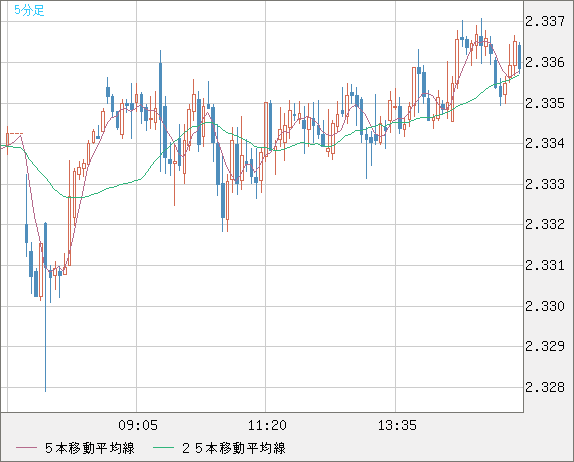Select the 2.337 price axis label
574x462 pixels.
[x=545, y=22]
